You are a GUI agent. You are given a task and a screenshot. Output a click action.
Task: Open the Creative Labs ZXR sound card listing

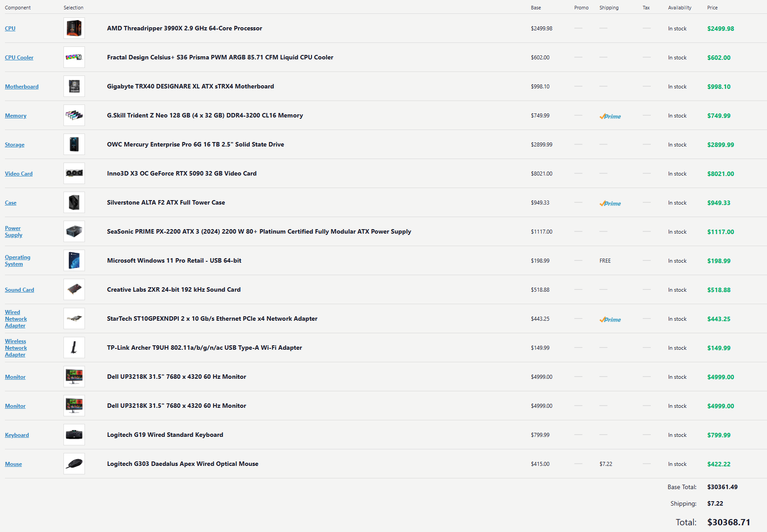click(174, 289)
